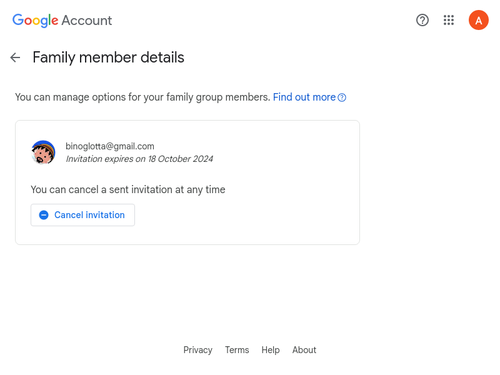Click the manage options description text

pyautogui.click(x=142, y=97)
